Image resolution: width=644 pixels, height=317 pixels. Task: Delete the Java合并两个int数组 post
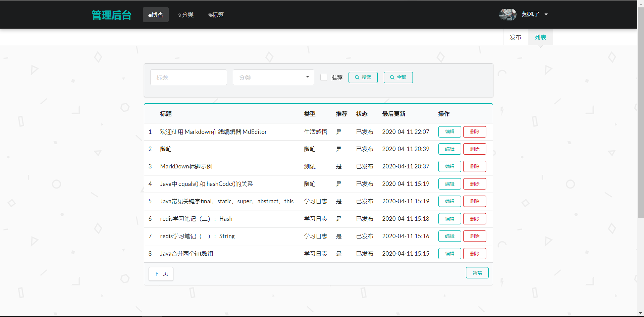pyautogui.click(x=475, y=254)
